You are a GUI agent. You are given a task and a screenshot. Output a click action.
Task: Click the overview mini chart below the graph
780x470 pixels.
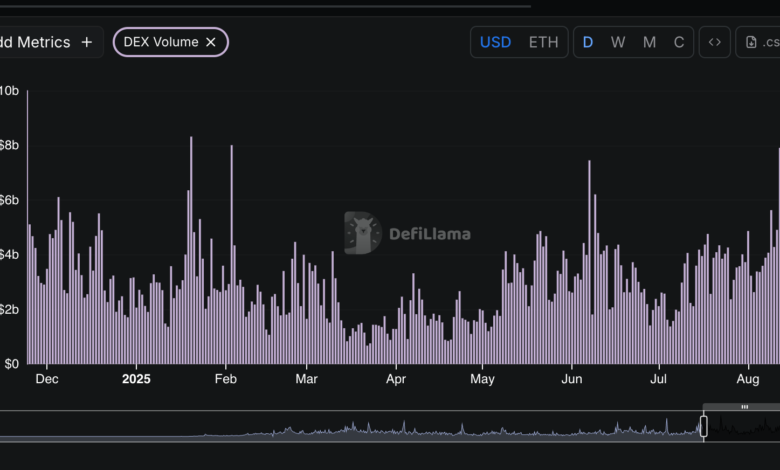coord(350,428)
